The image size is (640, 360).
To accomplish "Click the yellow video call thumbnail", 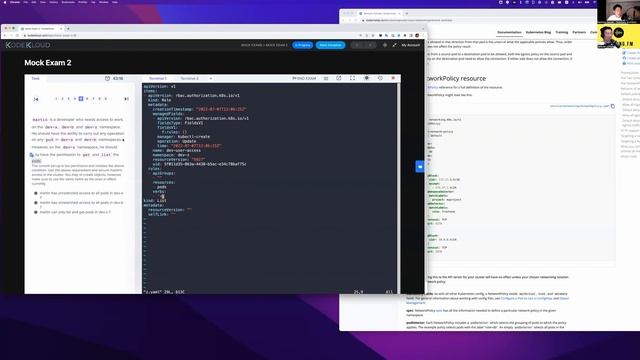I will (x=619, y=36).
